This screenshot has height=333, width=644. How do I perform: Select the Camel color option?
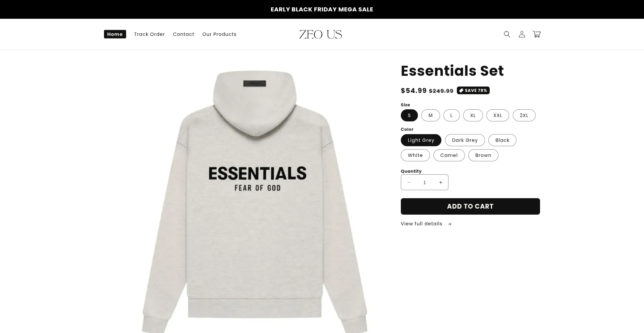tap(449, 155)
